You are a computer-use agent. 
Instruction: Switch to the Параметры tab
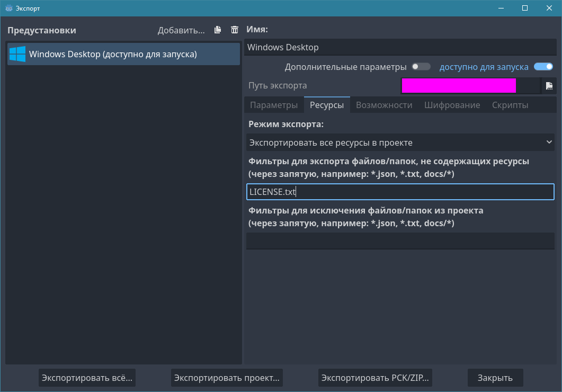(x=274, y=105)
